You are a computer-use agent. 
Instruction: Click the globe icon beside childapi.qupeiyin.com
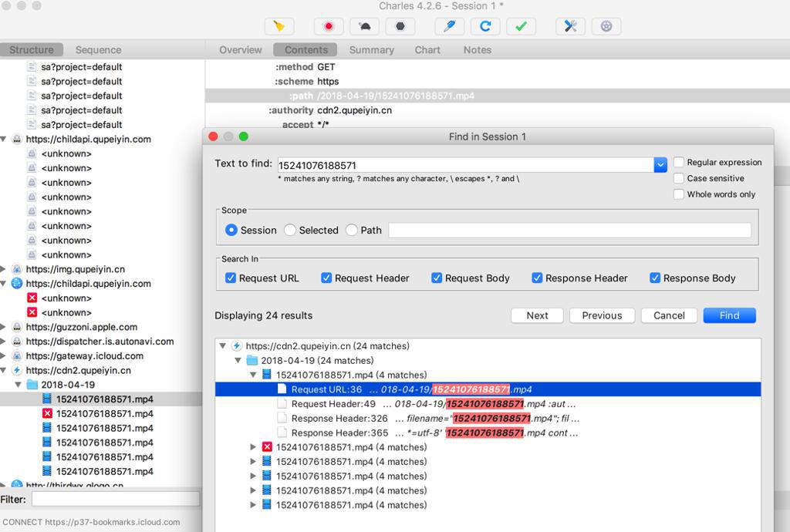17,284
